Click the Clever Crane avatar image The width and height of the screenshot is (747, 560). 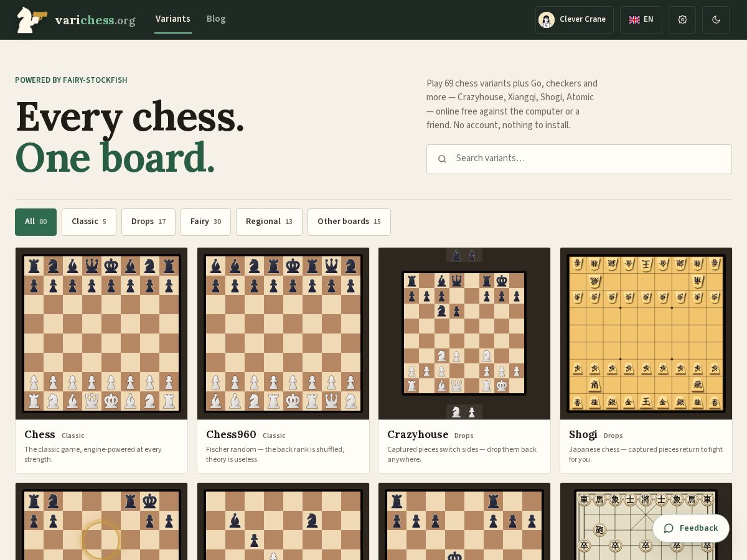point(547,20)
